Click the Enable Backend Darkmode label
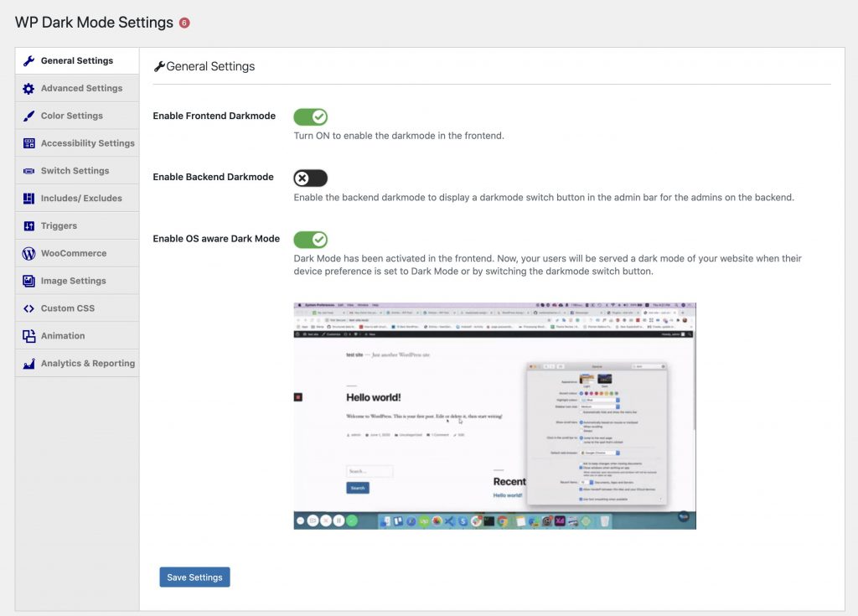 coord(213,177)
